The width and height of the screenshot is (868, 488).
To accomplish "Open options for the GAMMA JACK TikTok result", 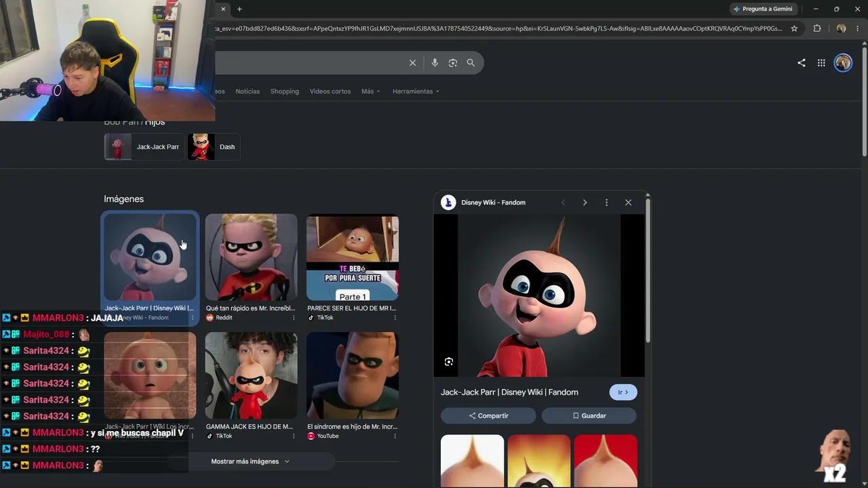I will (294, 436).
